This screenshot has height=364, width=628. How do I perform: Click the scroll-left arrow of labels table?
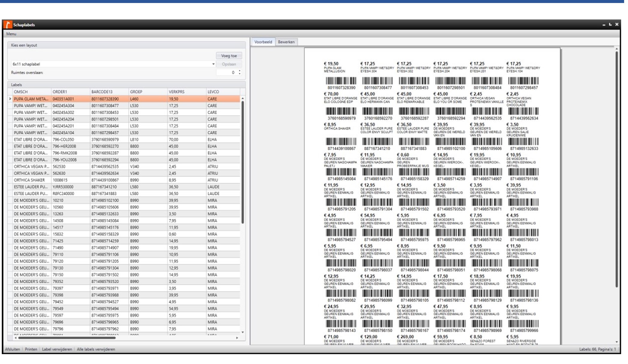pos(16,338)
